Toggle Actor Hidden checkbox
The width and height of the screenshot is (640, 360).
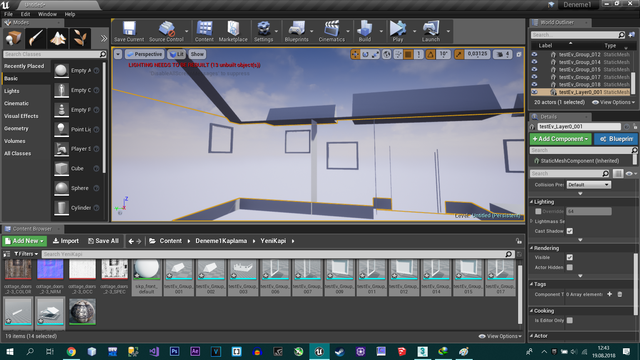[570, 267]
